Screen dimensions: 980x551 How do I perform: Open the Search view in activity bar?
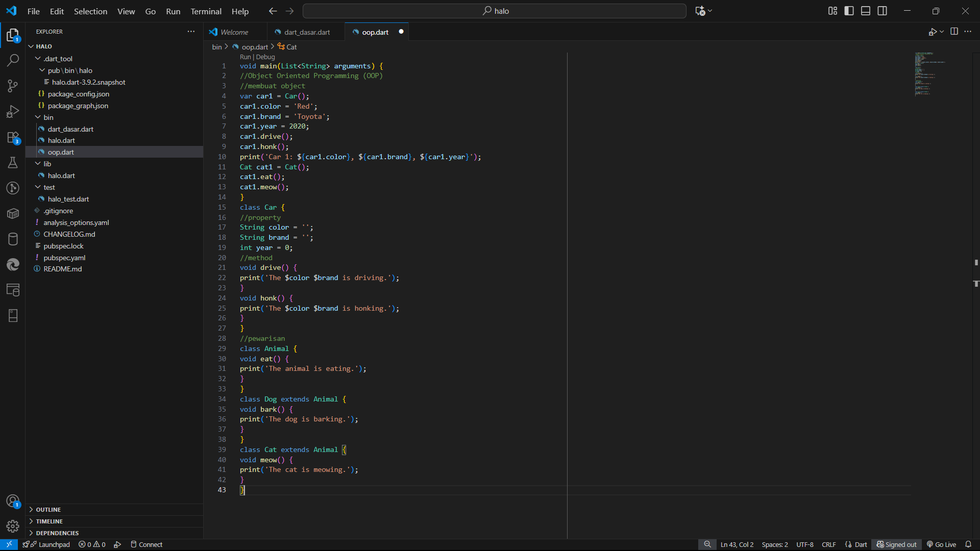tap(13, 60)
